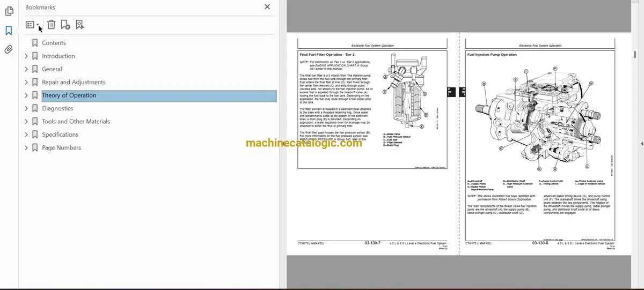Viewport: 644px width, 290px height.
Task: Expand the Repair and Adjustments bookmark
Action: coord(26,82)
